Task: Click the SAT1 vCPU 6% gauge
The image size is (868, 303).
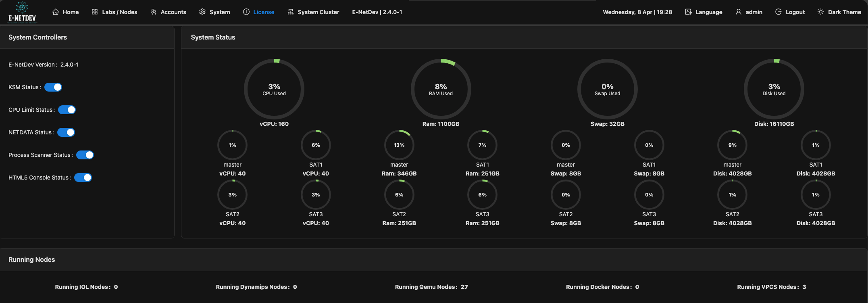Action: point(316,145)
